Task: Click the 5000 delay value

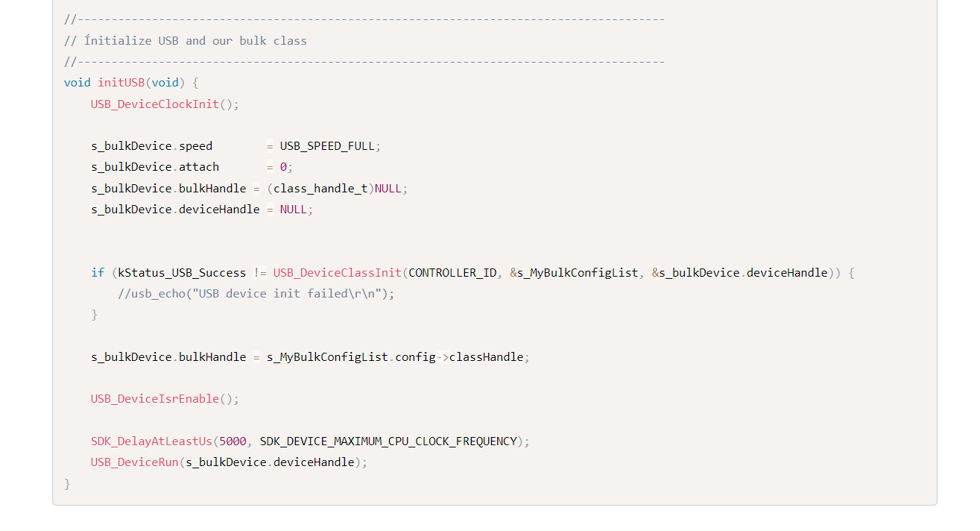Action: point(233,442)
